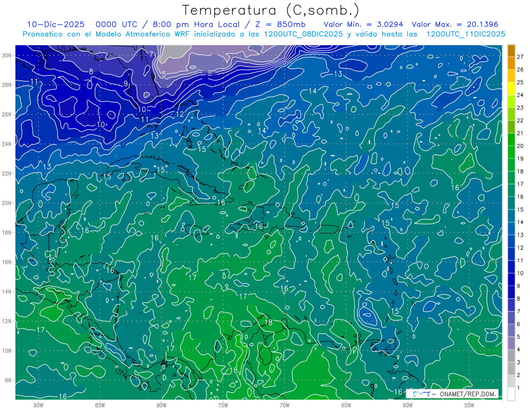The image size is (532, 411).
Task: Click the 55W longitude axis label
Action: (x=469, y=406)
